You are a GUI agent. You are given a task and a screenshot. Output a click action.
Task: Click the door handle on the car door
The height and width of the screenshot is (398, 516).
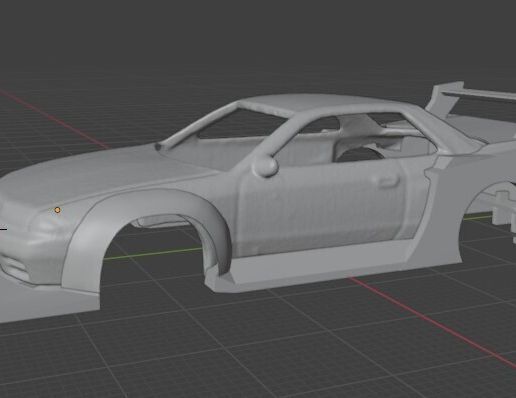[x=389, y=181]
